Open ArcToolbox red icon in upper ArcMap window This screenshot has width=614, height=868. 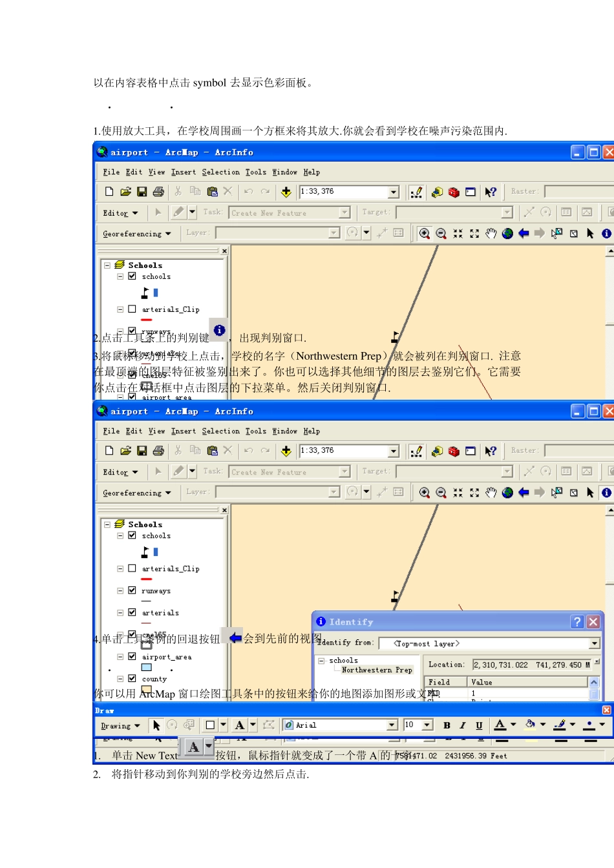click(454, 192)
